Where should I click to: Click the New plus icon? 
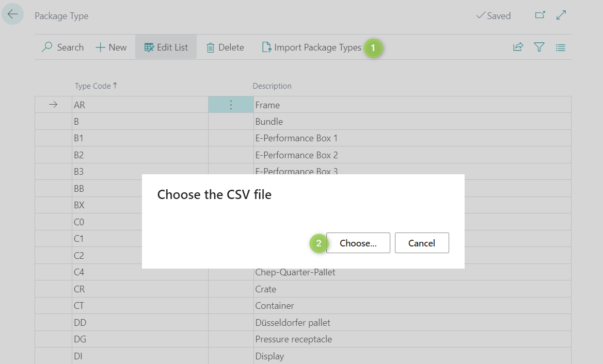coord(101,47)
